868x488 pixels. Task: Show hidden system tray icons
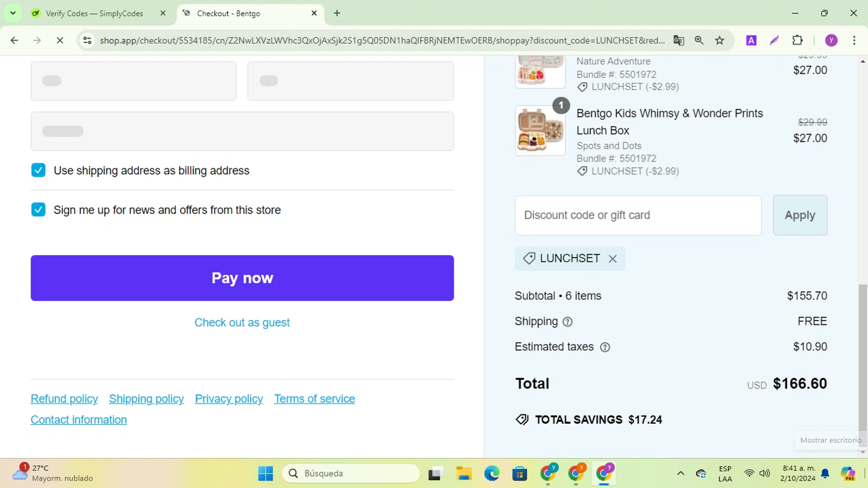pyautogui.click(x=681, y=474)
